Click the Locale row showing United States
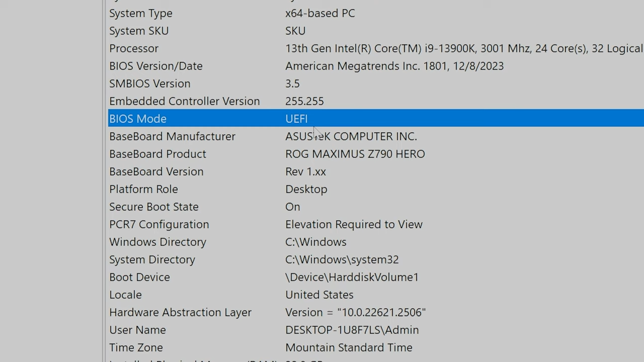 201,295
